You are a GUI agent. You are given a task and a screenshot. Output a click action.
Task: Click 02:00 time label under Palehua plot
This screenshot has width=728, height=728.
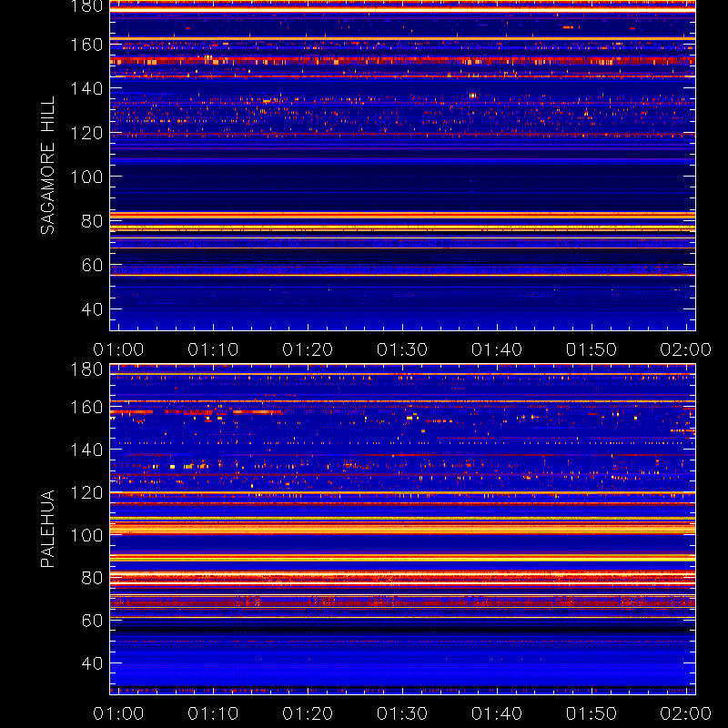686,713
